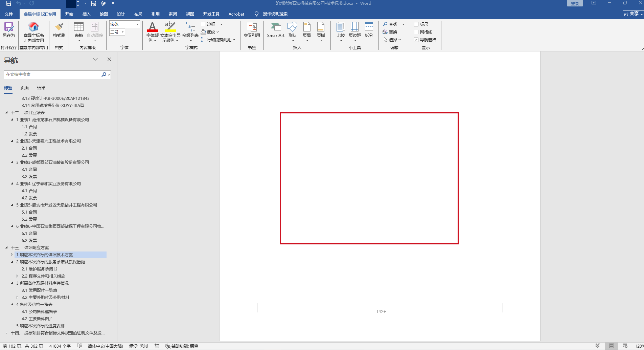Image resolution: width=644 pixels, height=350 pixels.
Task: Click the 共享 share button
Action: coord(633,14)
